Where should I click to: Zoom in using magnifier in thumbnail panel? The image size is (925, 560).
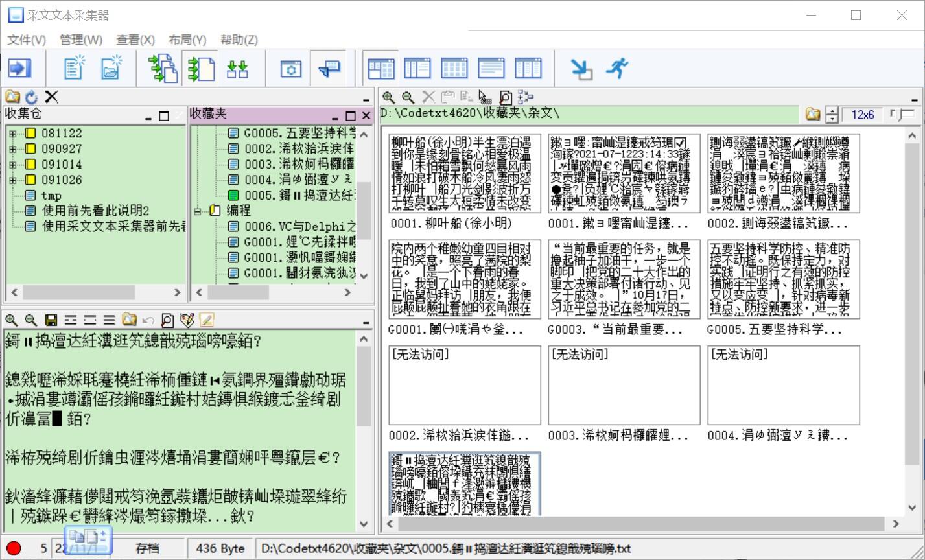tap(388, 97)
